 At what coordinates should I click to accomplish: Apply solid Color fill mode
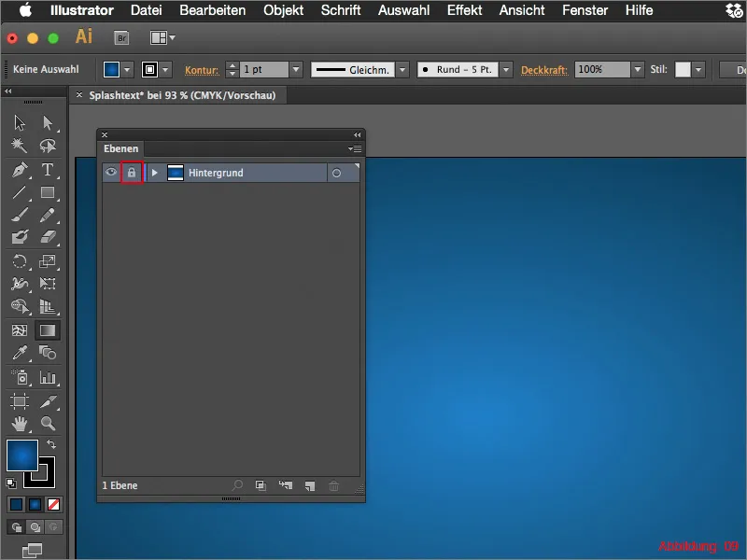[x=16, y=504]
